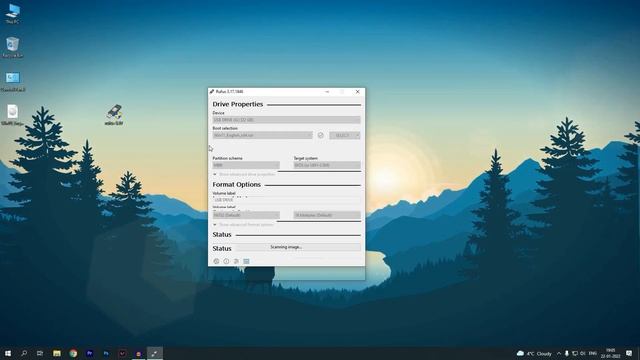Click the microphone tray icon
640x360 pixels.
[567, 353]
